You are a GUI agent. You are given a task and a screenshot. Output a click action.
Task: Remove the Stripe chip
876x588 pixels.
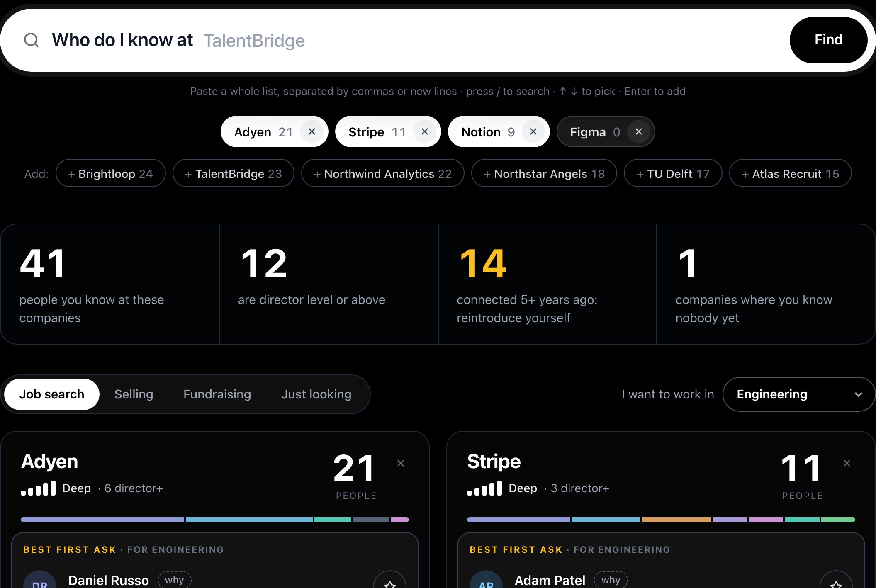click(424, 132)
